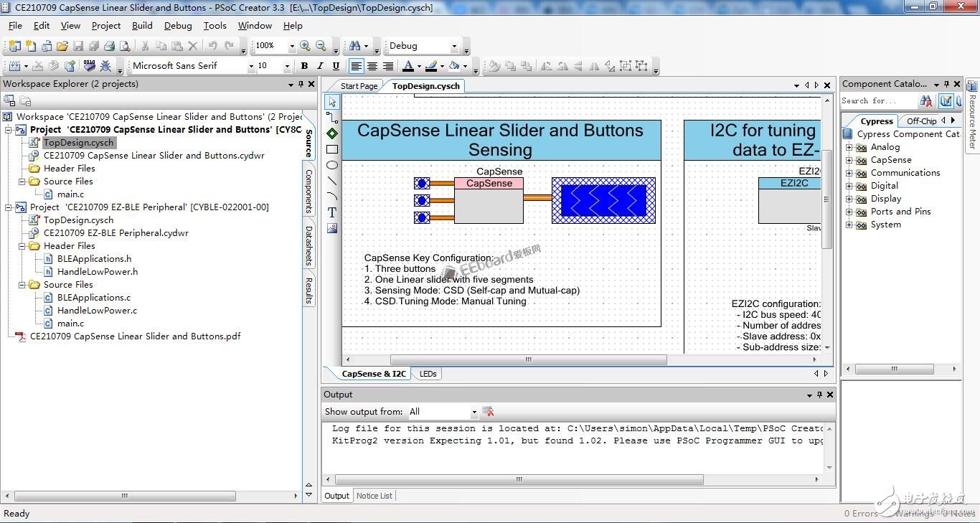Clear the output window contents
This screenshot has width=980, height=523.
488,412
